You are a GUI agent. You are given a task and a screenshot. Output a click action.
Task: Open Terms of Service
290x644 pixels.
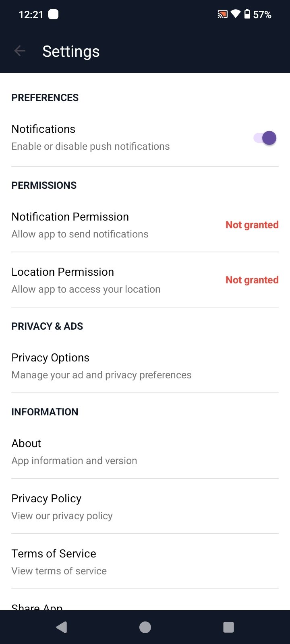coord(59,561)
